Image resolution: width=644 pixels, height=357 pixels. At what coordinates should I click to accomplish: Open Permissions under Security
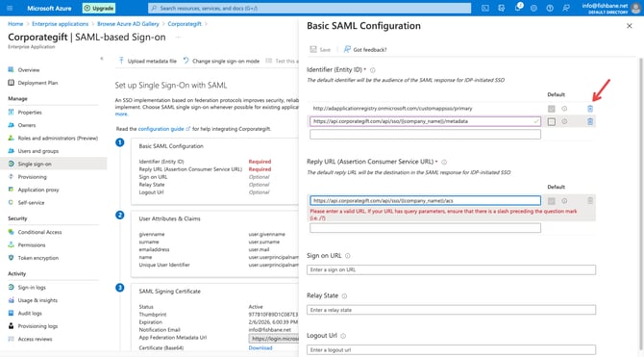click(32, 245)
